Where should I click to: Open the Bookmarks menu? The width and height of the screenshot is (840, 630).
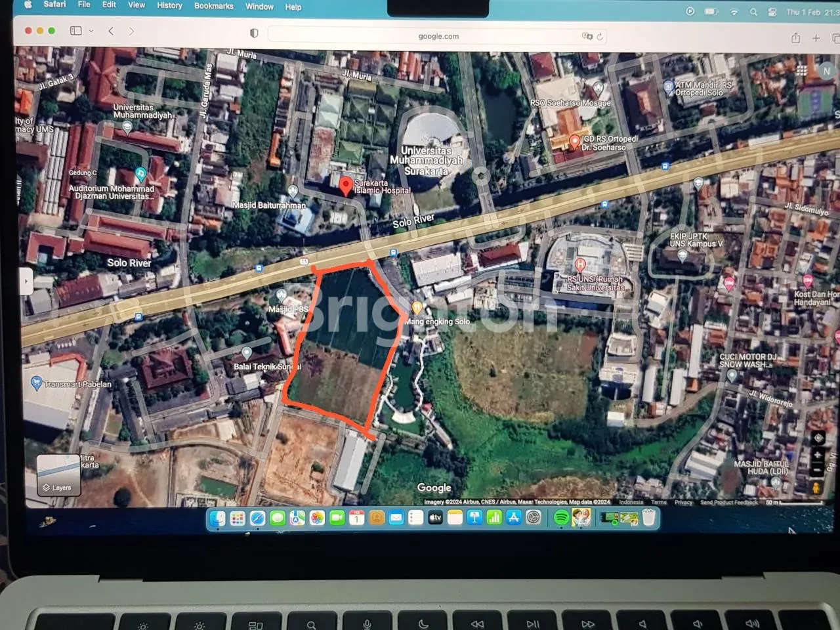pos(213,6)
